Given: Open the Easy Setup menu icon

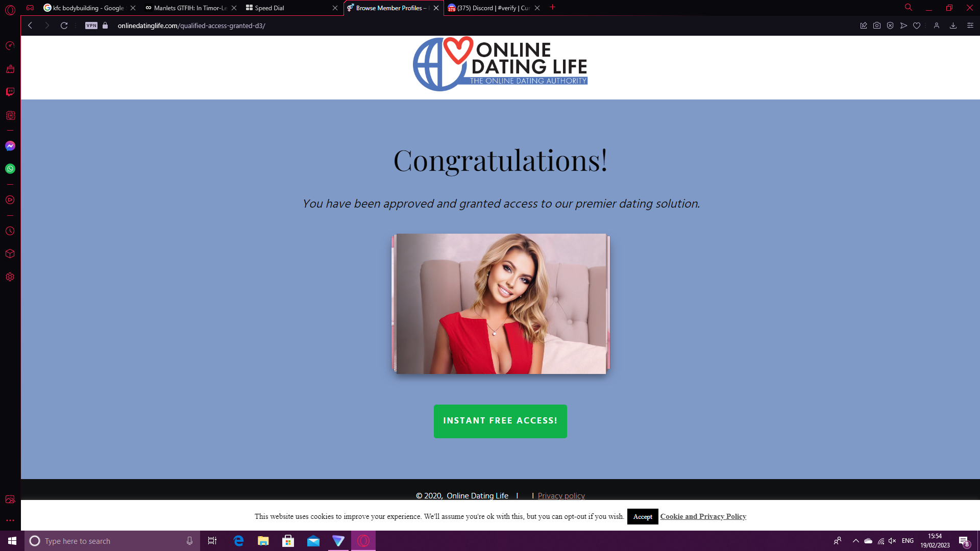Looking at the screenshot, I should (x=970, y=26).
